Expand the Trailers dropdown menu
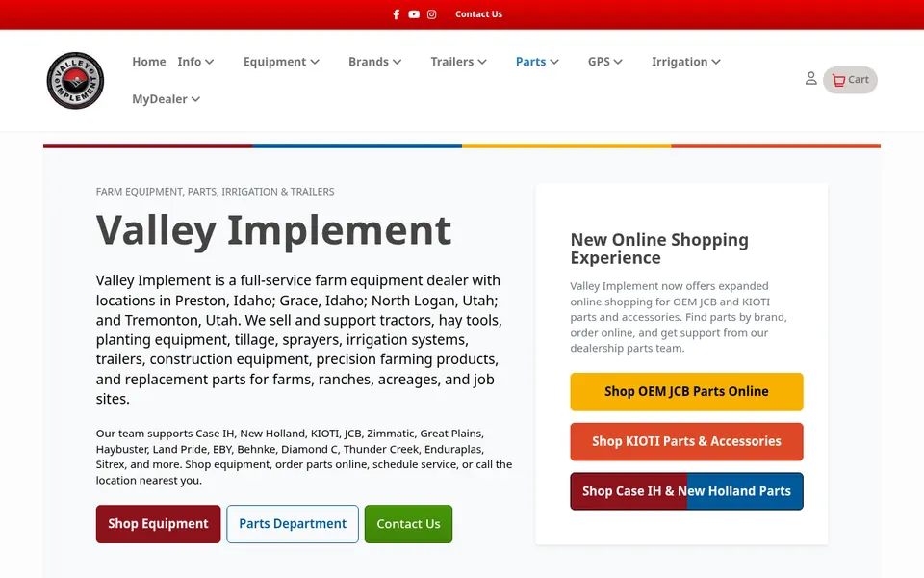Image resolution: width=924 pixels, height=578 pixels. [458, 62]
